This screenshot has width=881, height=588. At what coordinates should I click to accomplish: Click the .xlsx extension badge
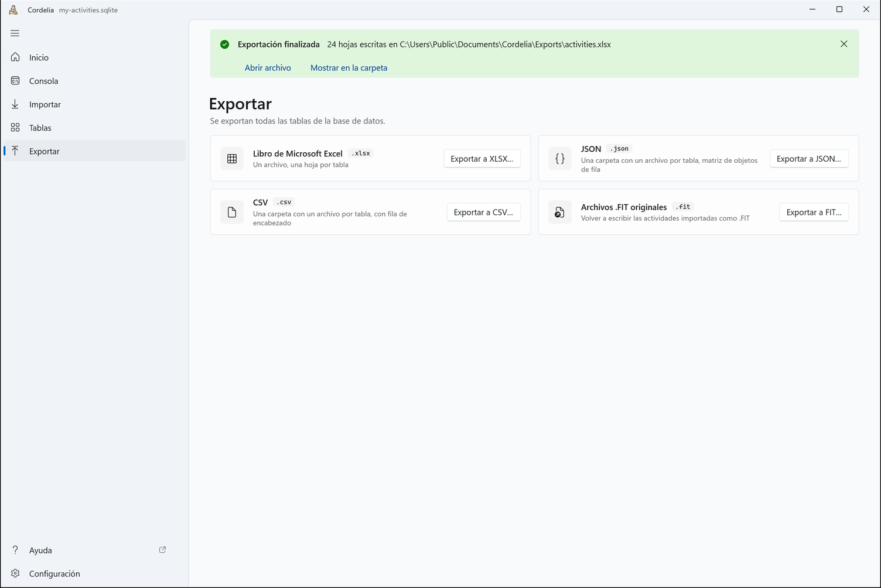point(361,153)
